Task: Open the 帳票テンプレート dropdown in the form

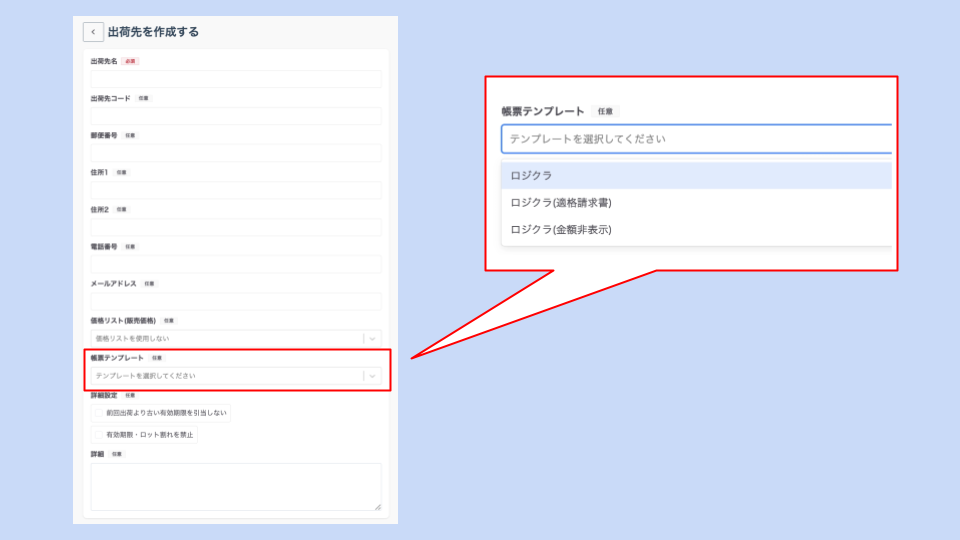Action: (236, 376)
